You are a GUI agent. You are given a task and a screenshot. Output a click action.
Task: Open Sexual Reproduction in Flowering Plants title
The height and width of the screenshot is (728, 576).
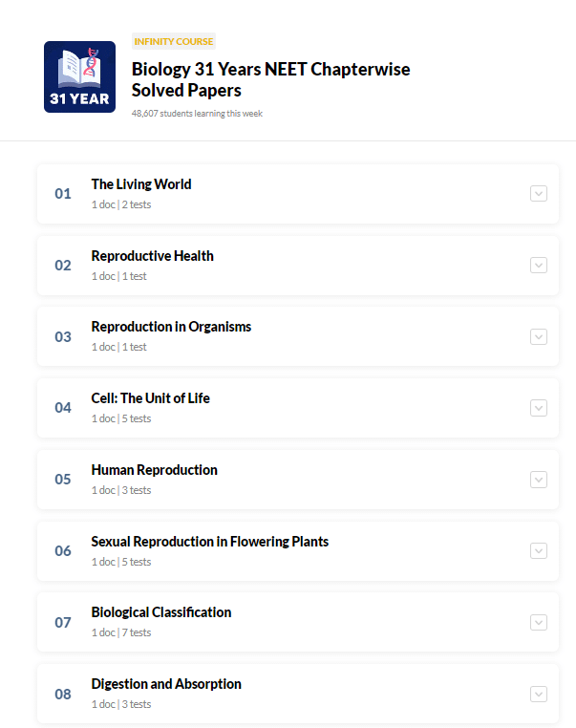pos(210,542)
